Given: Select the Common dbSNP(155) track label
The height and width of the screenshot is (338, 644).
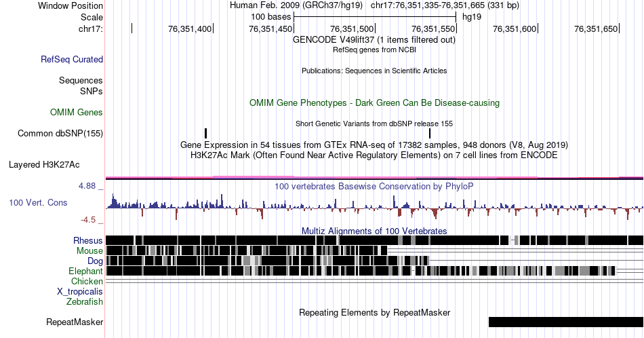Looking at the screenshot, I should tap(60, 133).
